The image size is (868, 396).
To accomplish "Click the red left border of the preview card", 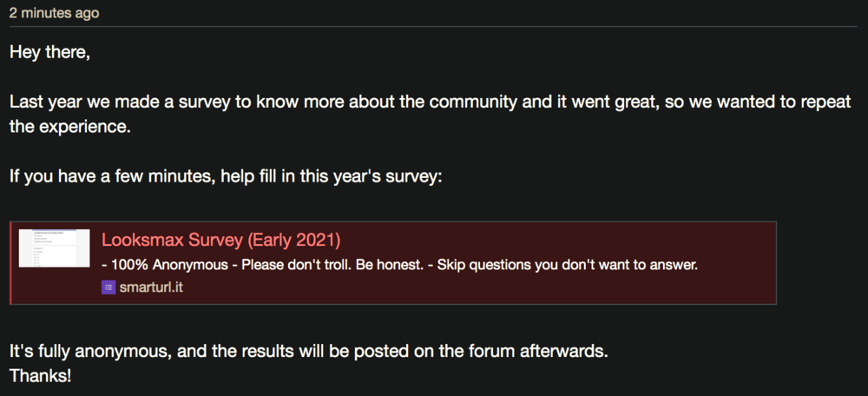I will [x=11, y=262].
